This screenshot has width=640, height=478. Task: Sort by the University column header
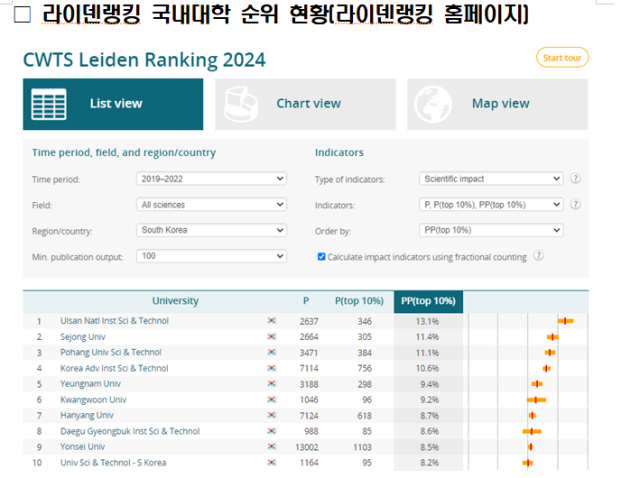pyautogui.click(x=176, y=301)
